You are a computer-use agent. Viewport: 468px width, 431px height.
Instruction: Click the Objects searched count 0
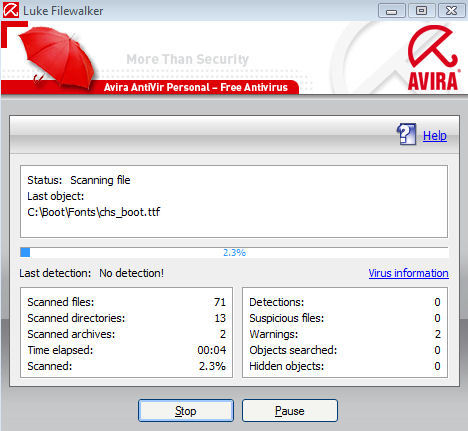pyautogui.click(x=437, y=350)
